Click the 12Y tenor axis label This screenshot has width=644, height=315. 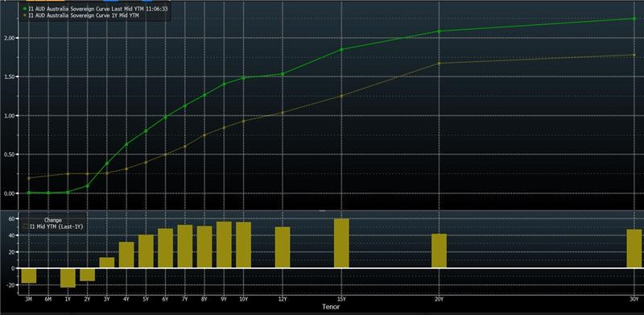coord(283,300)
